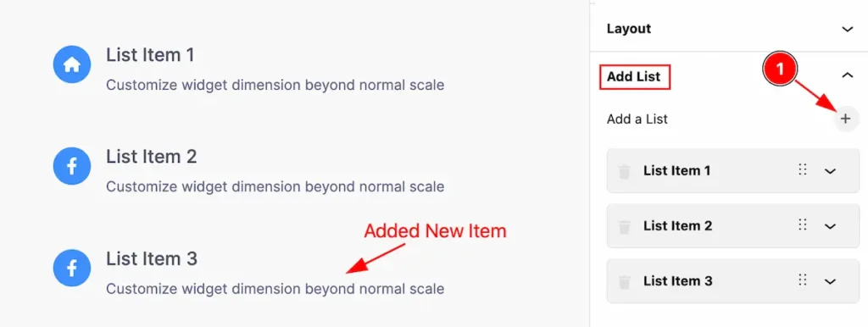
Task: Click the plus icon to add a list
Action: pyautogui.click(x=845, y=119)
